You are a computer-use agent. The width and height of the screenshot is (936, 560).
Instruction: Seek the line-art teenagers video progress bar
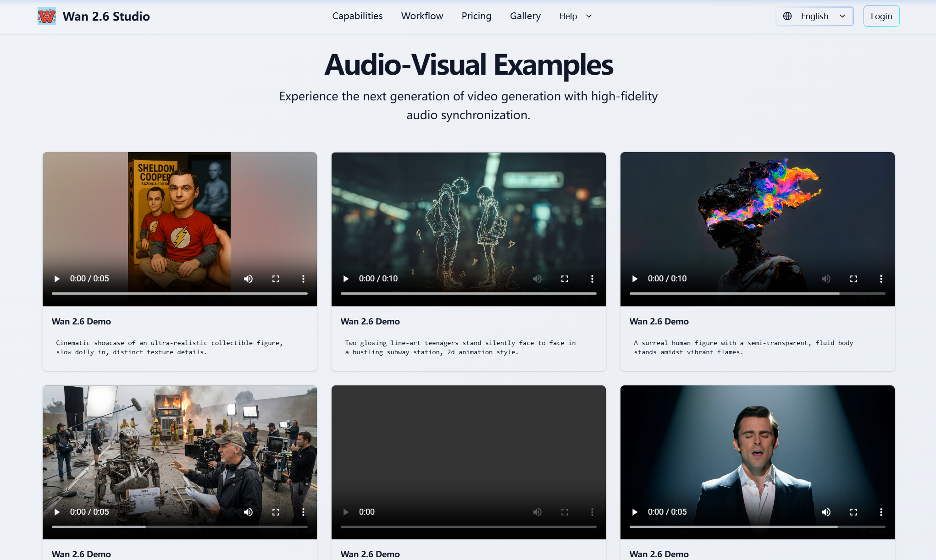pyautogui.click(x=469, y=293)
